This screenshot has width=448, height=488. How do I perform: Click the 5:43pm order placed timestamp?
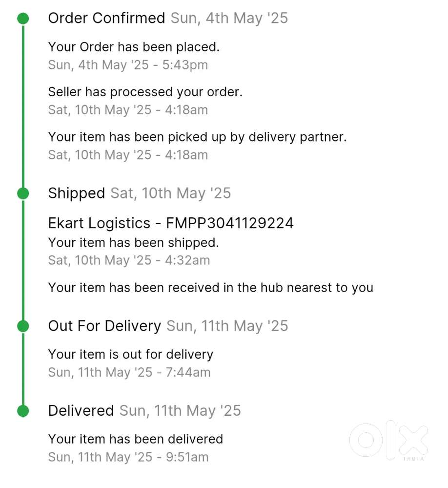click(128, 65)
